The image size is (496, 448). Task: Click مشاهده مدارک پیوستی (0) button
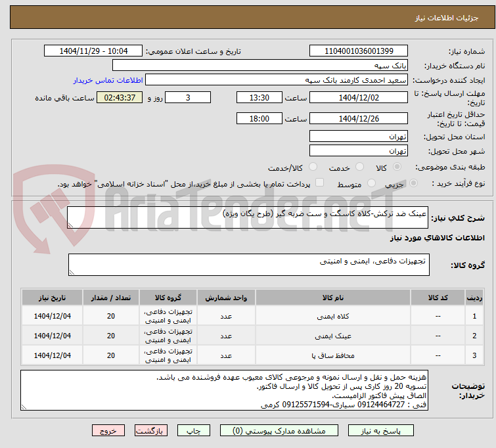(x=279, y=431)
